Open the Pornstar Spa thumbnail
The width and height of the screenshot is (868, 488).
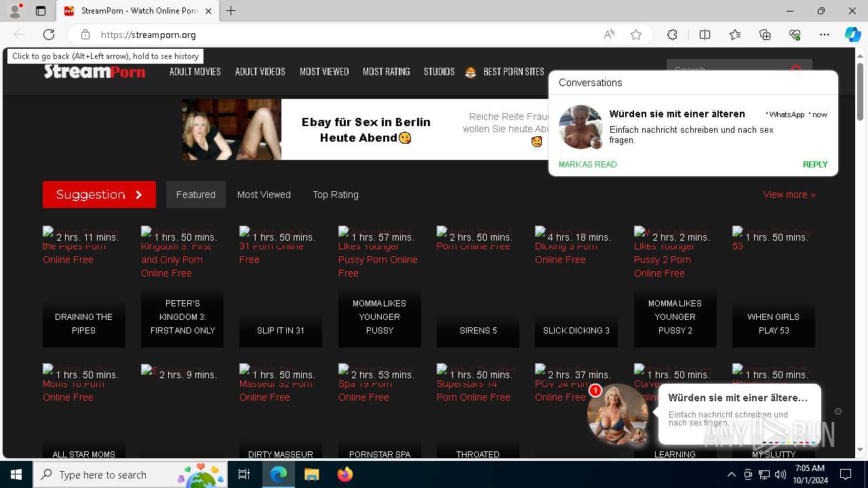click(380, 411)
